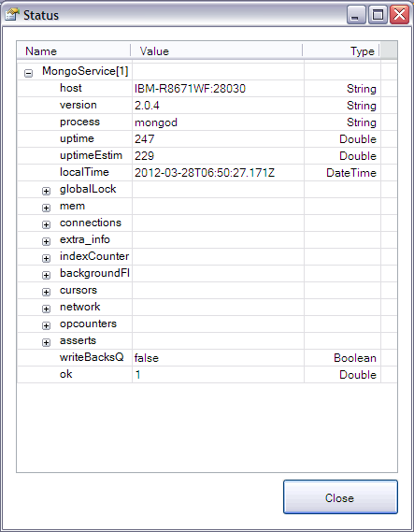
Task: Select the ok row name
Action: coord(65,374)
